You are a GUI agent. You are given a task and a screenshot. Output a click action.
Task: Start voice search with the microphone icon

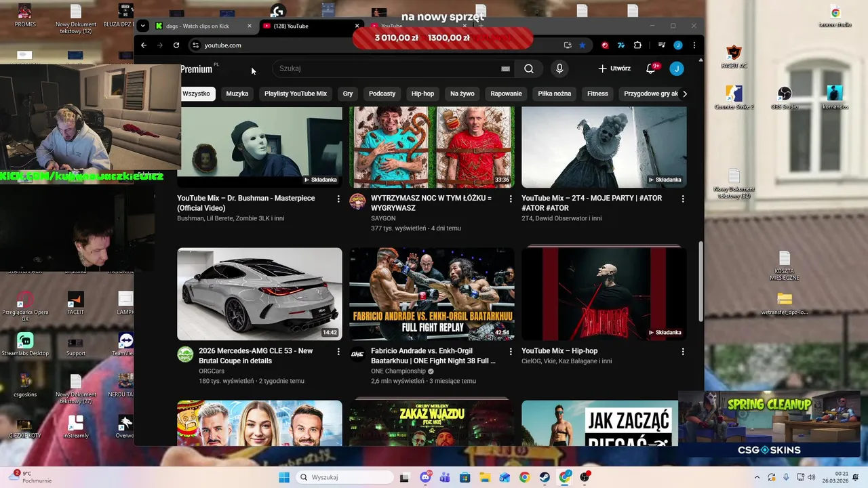point(559,68)
